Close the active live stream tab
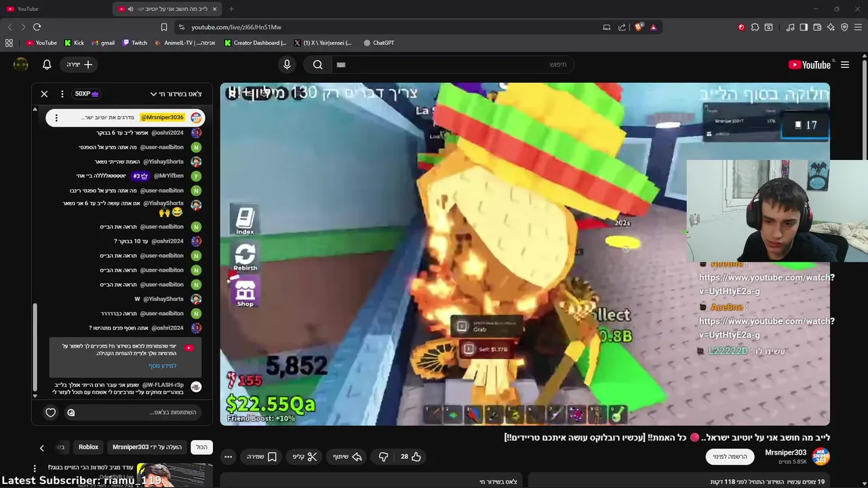This screenshot has width=868, height=488. click(x=215, y=9)
